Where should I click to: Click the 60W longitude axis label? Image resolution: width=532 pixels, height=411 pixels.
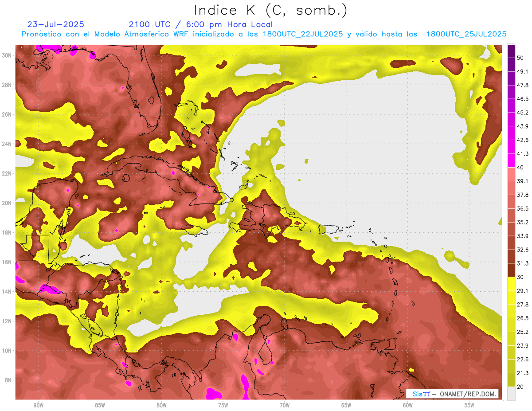[x=408, y=405]
